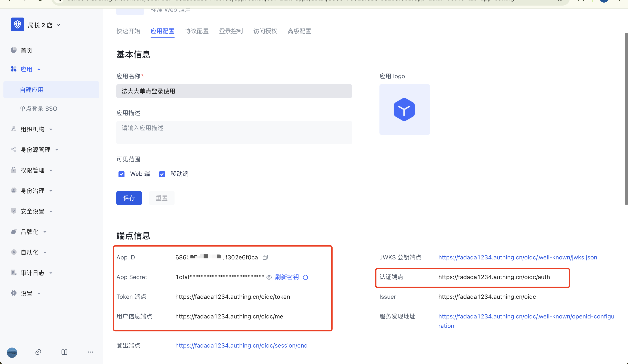Click the 刷新密钥 link
The width and height of the screenshot is (628, 364).
(x=287, y=277)
